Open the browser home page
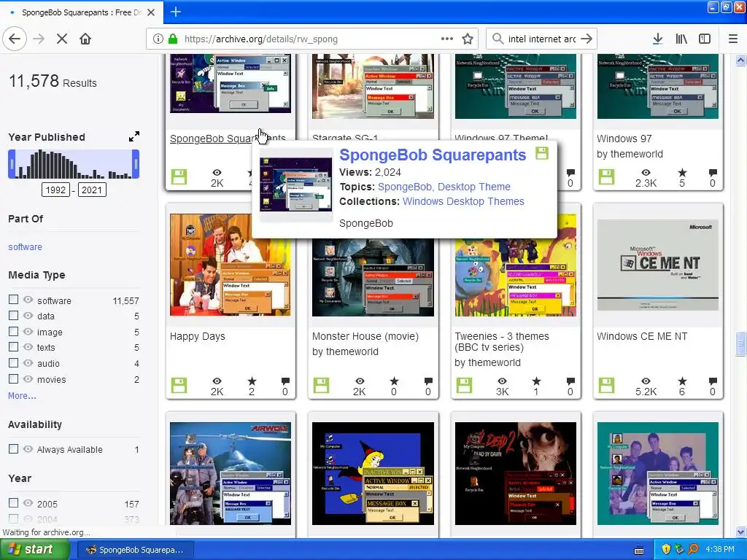747x560 pixels. point(85,39)
